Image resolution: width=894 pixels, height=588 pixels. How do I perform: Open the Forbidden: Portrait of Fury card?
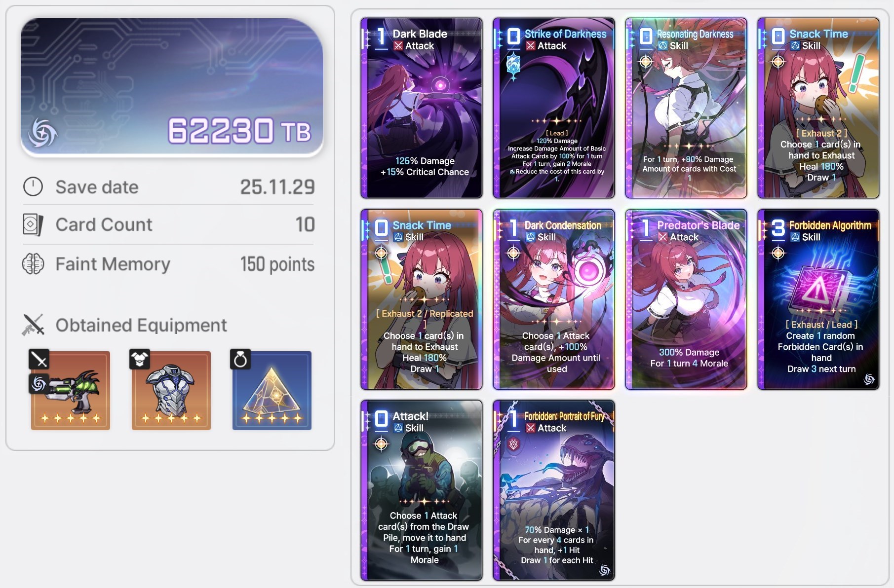(x=554, y=490)
